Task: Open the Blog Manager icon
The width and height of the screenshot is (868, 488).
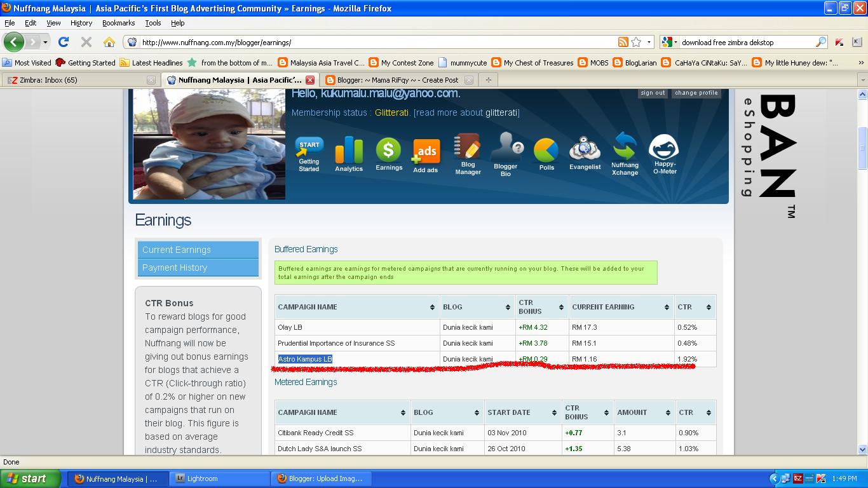Action: [468, 154]
